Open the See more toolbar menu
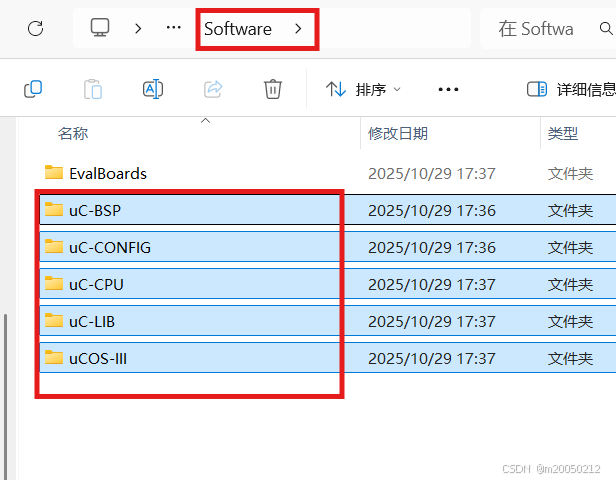 (448, 90)
